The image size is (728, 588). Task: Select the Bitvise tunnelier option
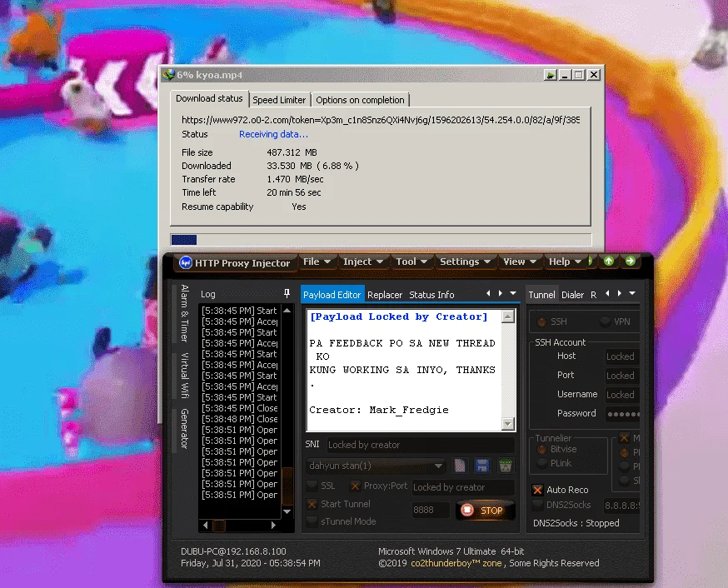tap(541, 449)
